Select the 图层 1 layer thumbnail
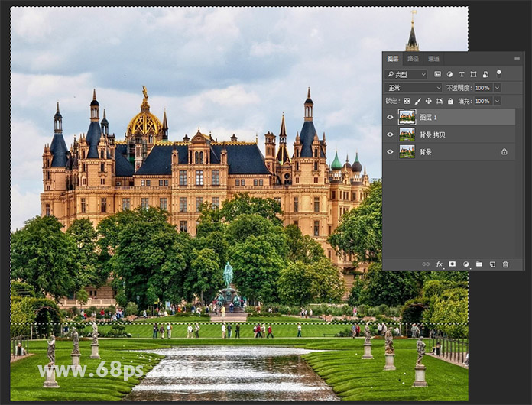 407,117
